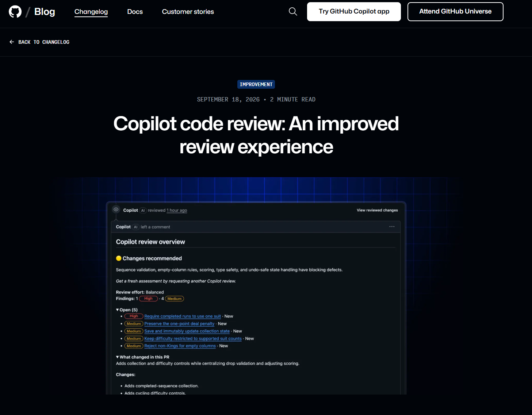
Task: Open Customer stories in the navigation
Action: click(x=188, y=12)
